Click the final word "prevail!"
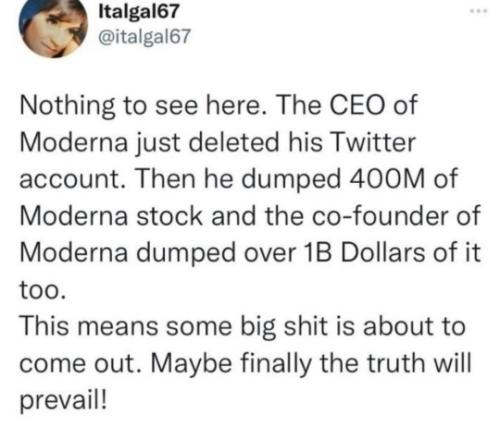 [64, 401]
